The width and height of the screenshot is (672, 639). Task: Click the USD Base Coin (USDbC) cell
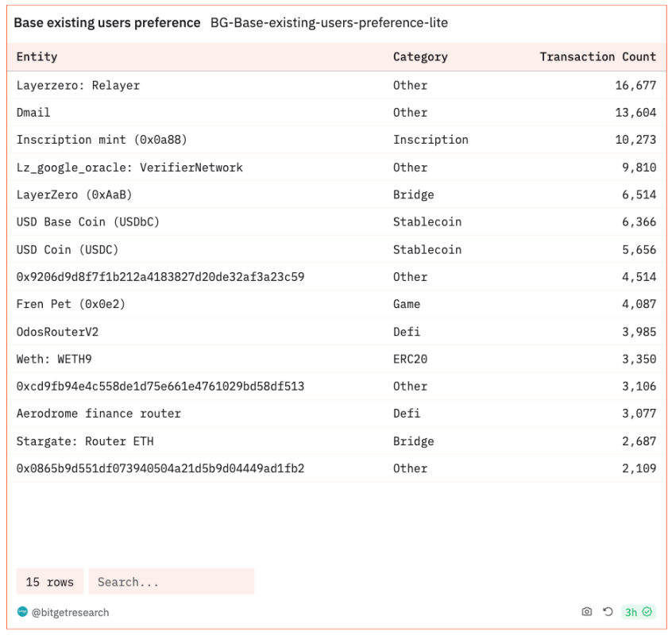pos(87,222)
